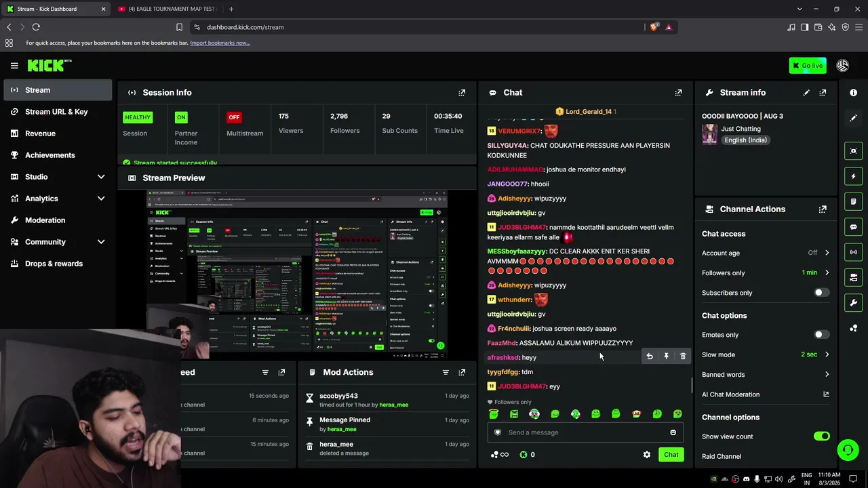Open AI Chat Moderation external link
Viewport: 868px width, 488px height.
tap(826, 394)
